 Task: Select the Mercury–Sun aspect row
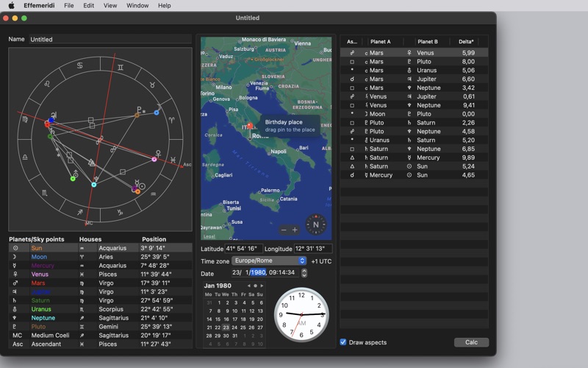[x=414, y=175]
